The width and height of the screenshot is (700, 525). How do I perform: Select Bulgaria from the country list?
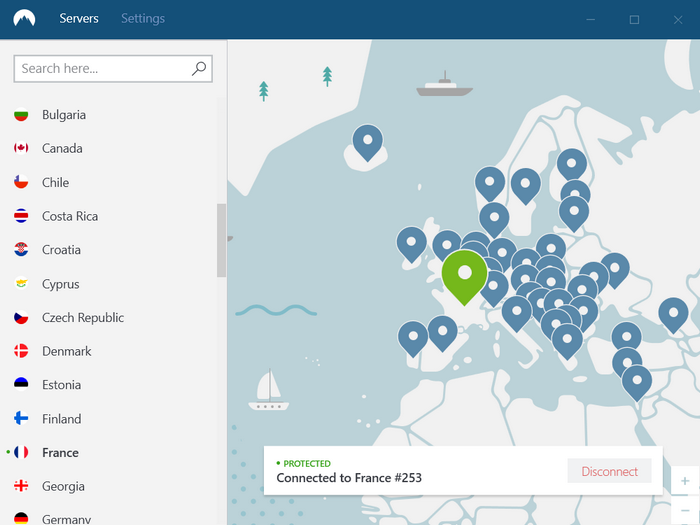point(64,115)
